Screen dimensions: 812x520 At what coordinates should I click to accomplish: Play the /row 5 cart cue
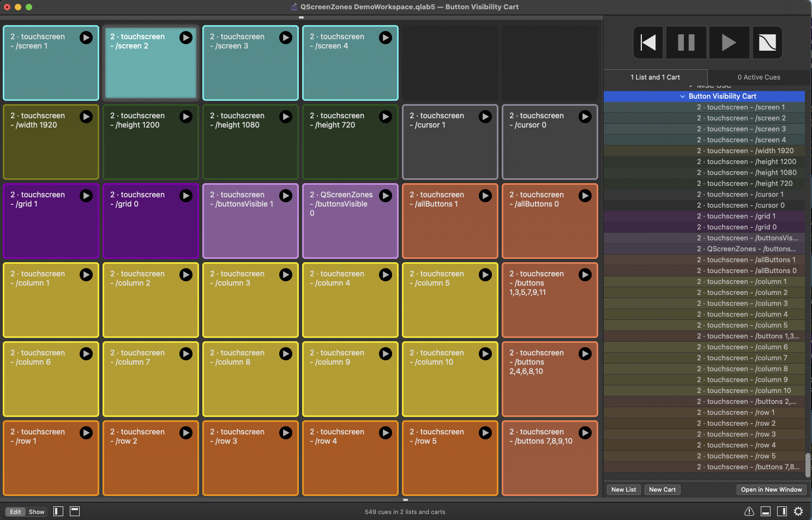(485, 433)
